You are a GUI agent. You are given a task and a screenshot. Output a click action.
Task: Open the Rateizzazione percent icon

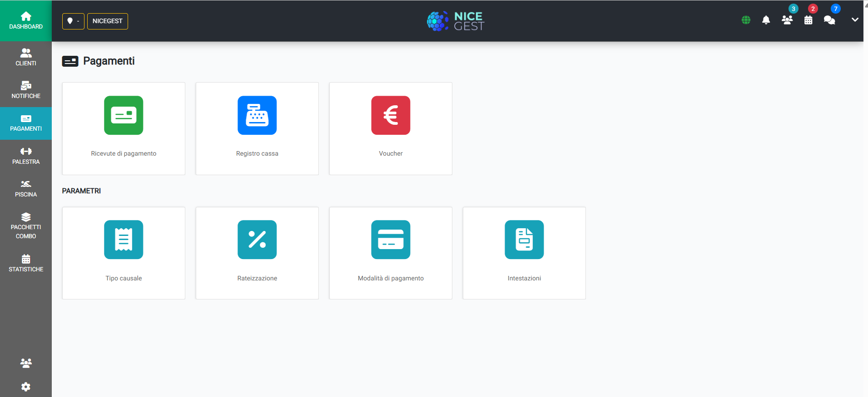pos(257,240)
